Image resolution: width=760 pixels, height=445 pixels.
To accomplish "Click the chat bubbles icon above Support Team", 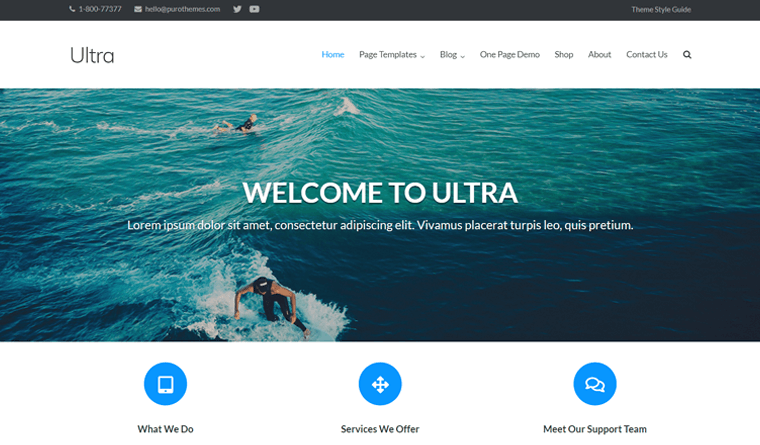I will click(x=595, y=384).
